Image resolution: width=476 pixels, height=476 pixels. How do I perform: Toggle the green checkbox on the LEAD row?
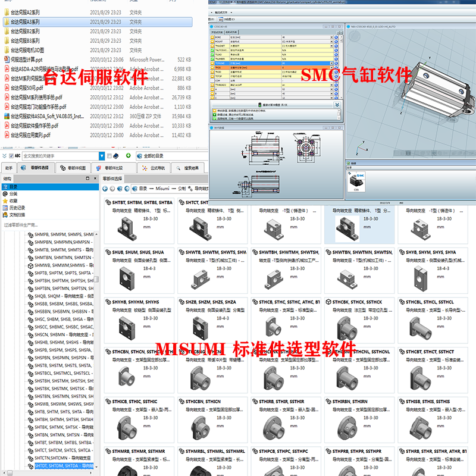point(212,55)
